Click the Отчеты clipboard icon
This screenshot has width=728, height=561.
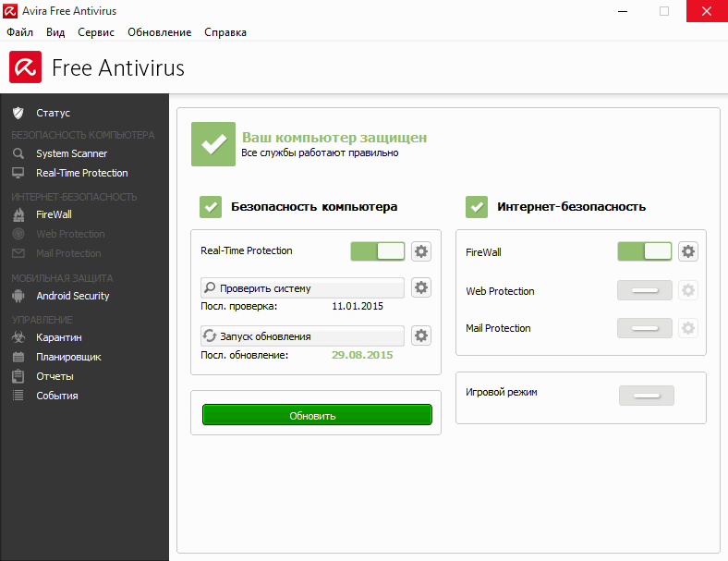pyautogui.click(x=18, y=376)
